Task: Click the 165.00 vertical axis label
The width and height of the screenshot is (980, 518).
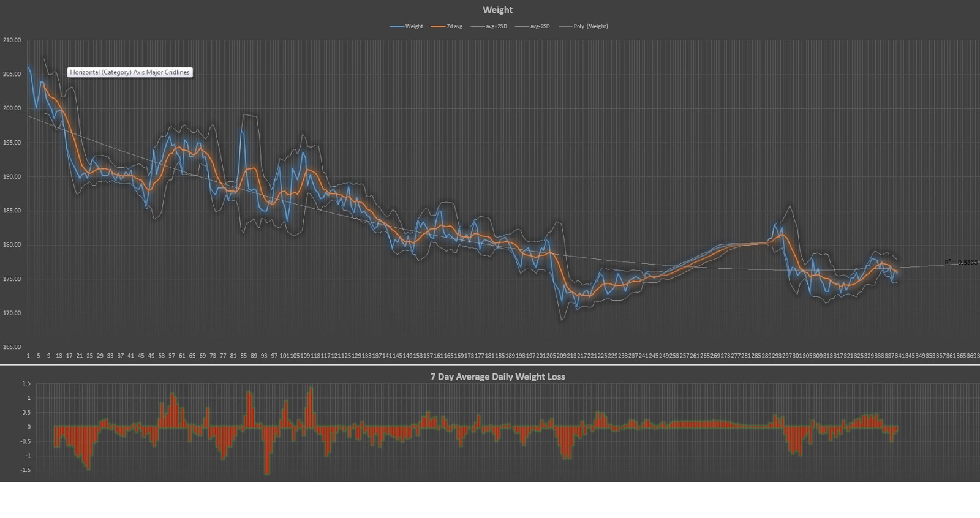Action: click(x=12, y=347)
